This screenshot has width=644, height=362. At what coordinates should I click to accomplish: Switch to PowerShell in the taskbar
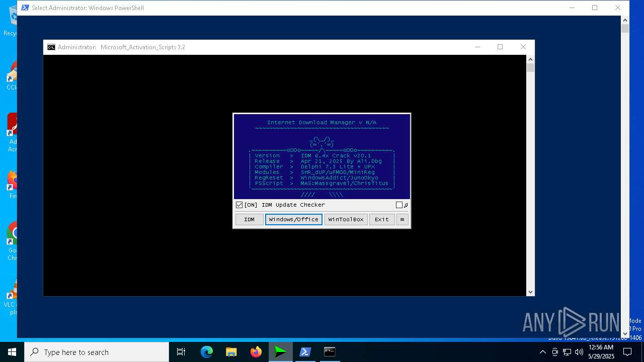pos(305,352)
